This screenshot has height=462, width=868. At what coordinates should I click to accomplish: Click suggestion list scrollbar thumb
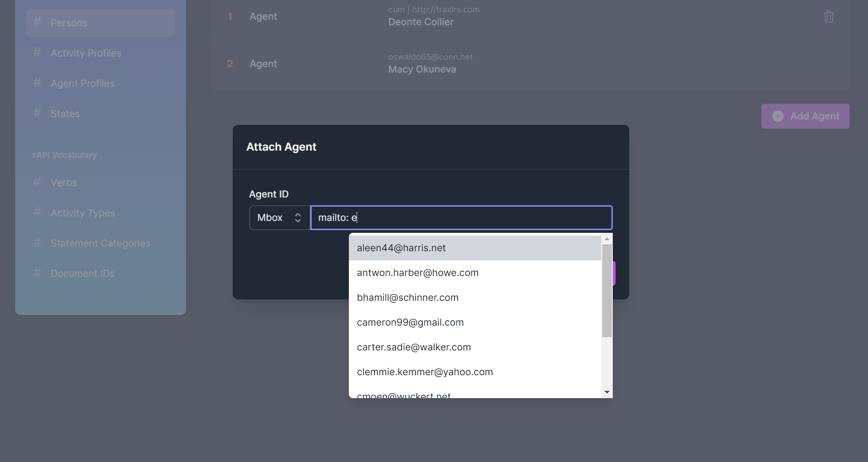[607, 290]
